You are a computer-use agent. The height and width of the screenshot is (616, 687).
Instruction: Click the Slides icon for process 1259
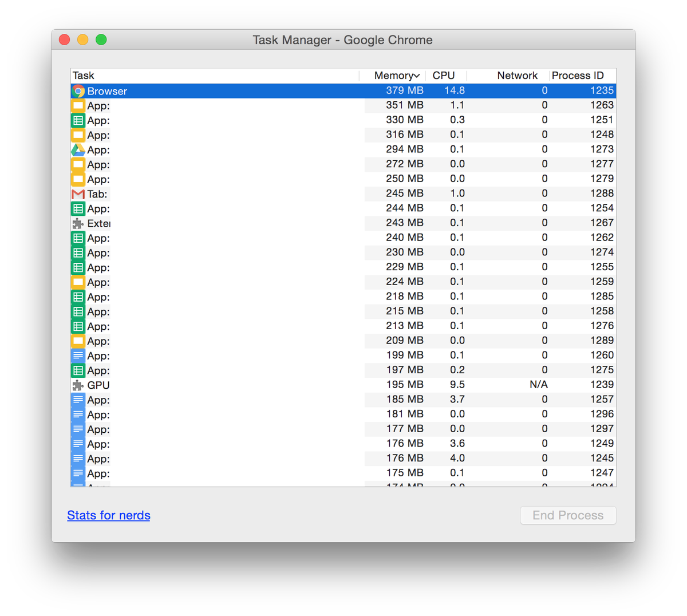pos(78,282)
